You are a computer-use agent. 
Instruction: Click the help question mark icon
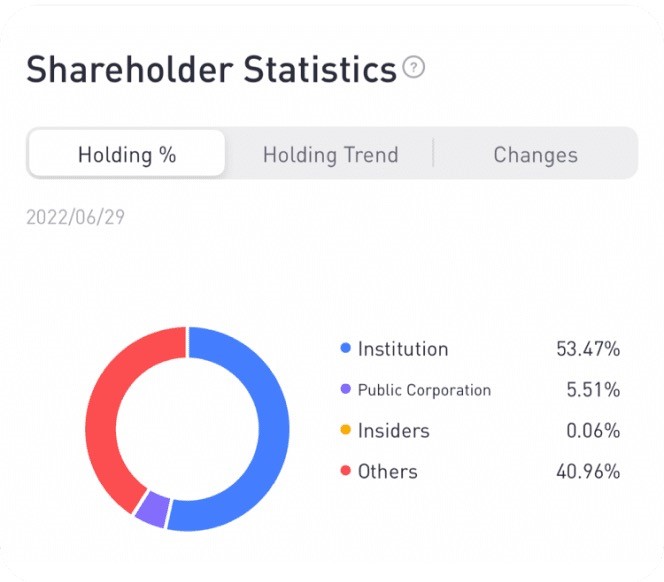click(414, 68)
